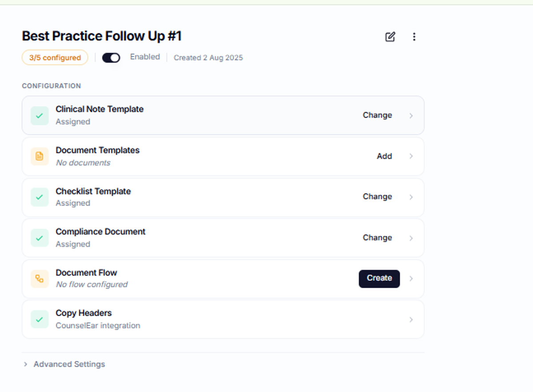This screenshot has width=533, height=392.
Task: Open the Clinical Note Template row chevron
Action: (x=411, y=115)
